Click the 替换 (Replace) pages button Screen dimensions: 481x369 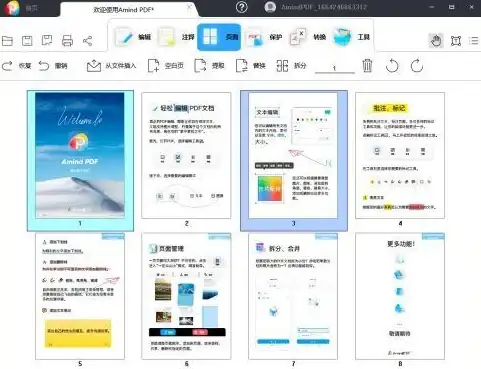click(x=251, y=66)
